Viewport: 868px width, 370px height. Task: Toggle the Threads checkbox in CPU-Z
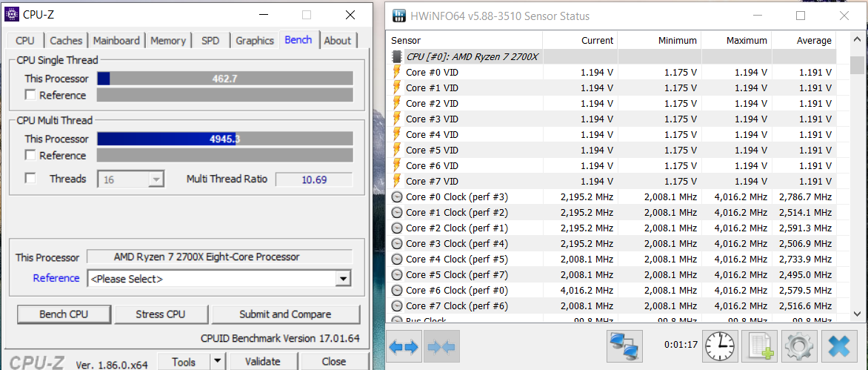30,179
